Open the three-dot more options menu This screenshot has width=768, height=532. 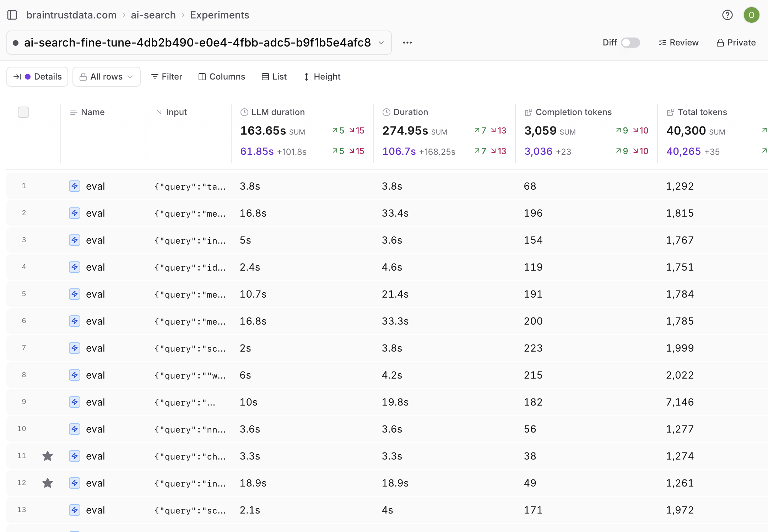(407, 43)
